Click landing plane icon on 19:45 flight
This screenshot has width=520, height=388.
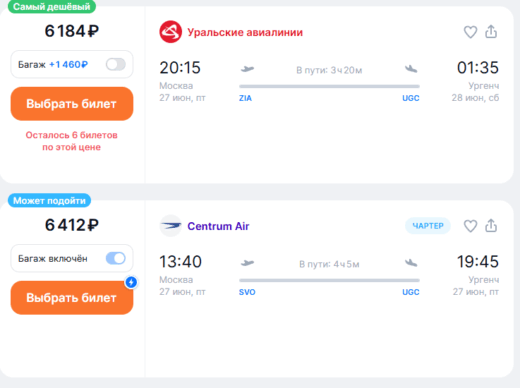[x=411, y=263]
